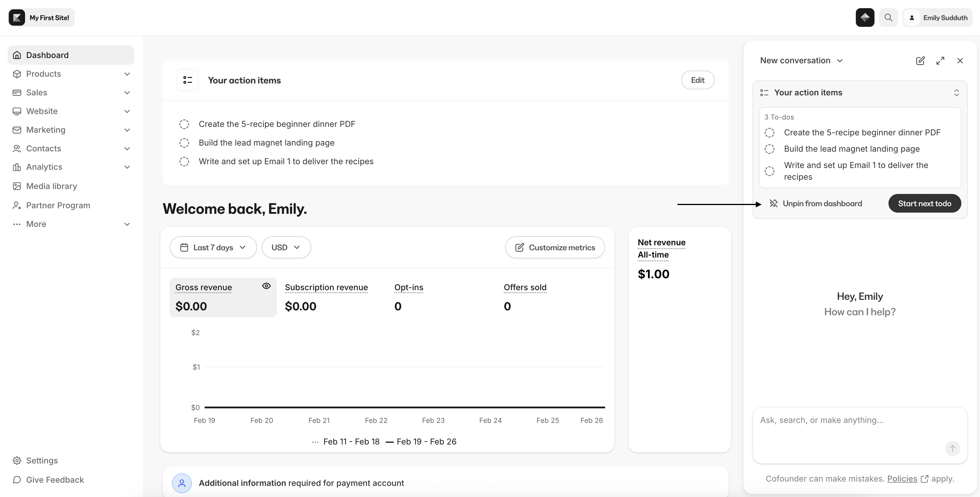This screenshot has width=980, height=497.
Task: Click Give Feedback in the sidebar
Action: (x=55, y=480)
